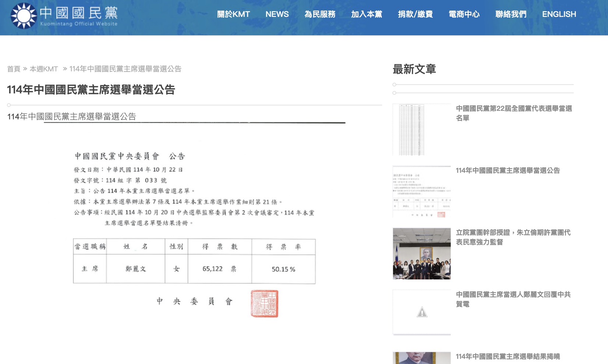The height and width of the screenshot is (364, 608).
Task: Open the 為民服務 menu item
Action: 320,14
